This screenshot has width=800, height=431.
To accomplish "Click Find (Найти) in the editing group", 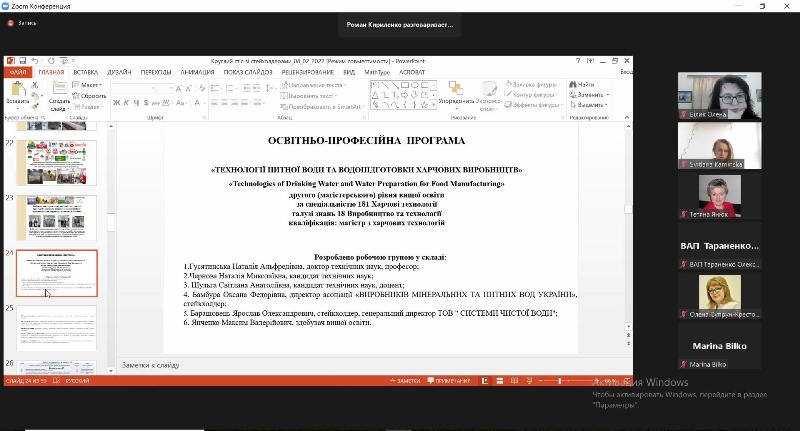I will 582,85.
